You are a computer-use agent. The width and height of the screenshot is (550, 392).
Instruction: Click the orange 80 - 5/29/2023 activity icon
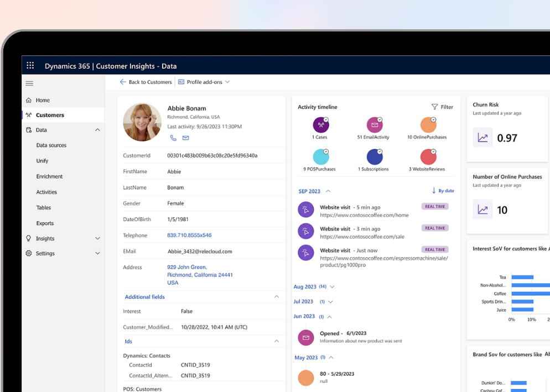[306, 378]
